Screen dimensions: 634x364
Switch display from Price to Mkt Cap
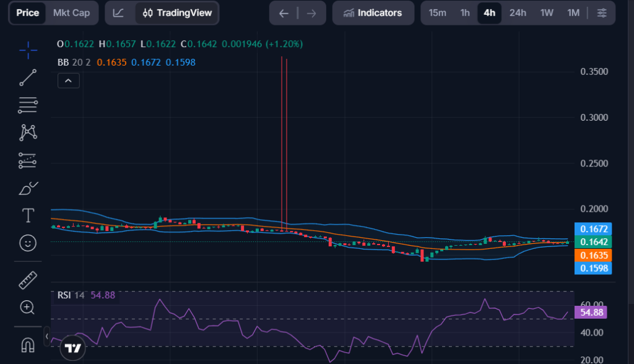(x=72, y=12)
